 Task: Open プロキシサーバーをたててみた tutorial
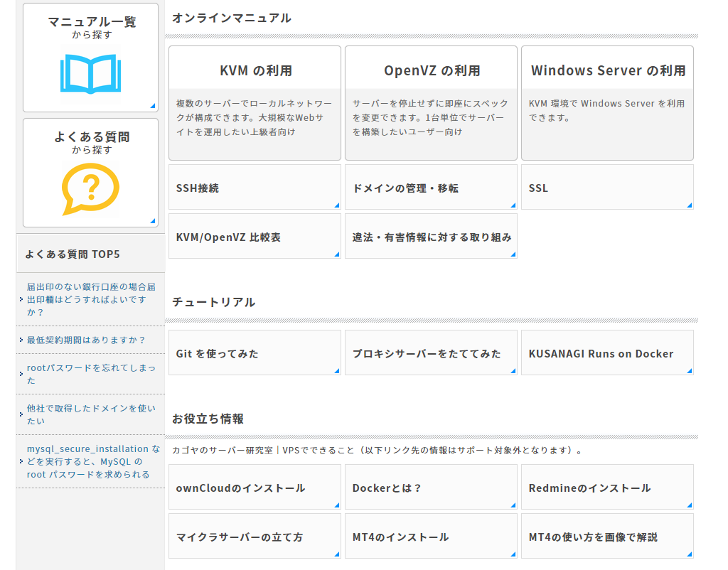point(431,353)
